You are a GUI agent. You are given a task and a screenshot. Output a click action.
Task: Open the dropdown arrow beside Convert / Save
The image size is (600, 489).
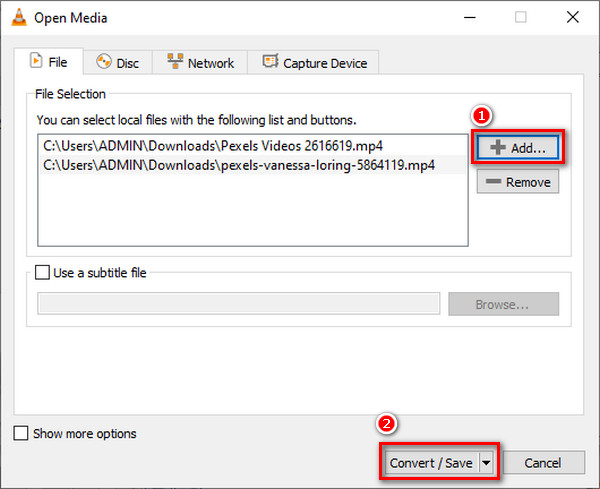[x=486, y=463]
